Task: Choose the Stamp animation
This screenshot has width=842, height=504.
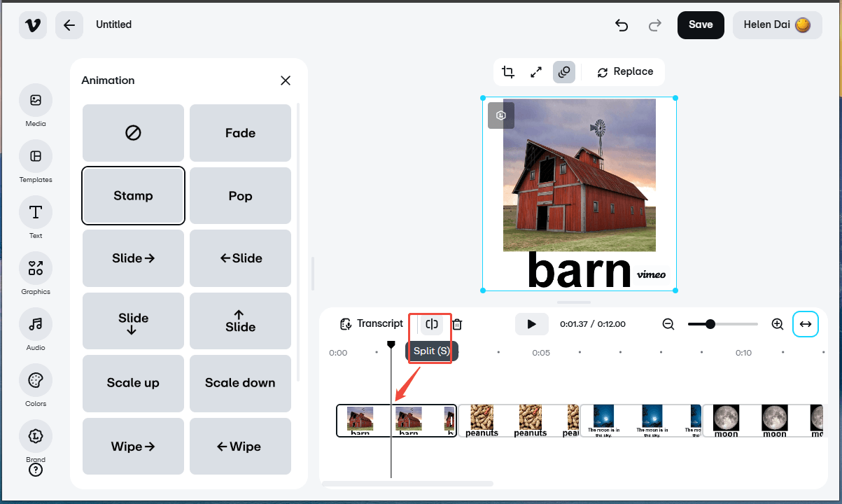Action: pos(133,196)
